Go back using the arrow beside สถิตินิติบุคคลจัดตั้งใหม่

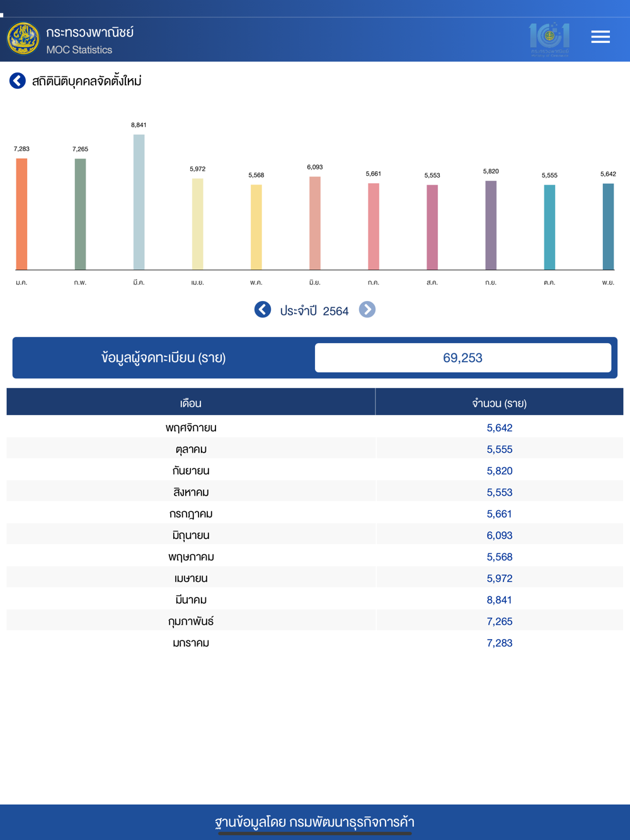pos(18,81)
